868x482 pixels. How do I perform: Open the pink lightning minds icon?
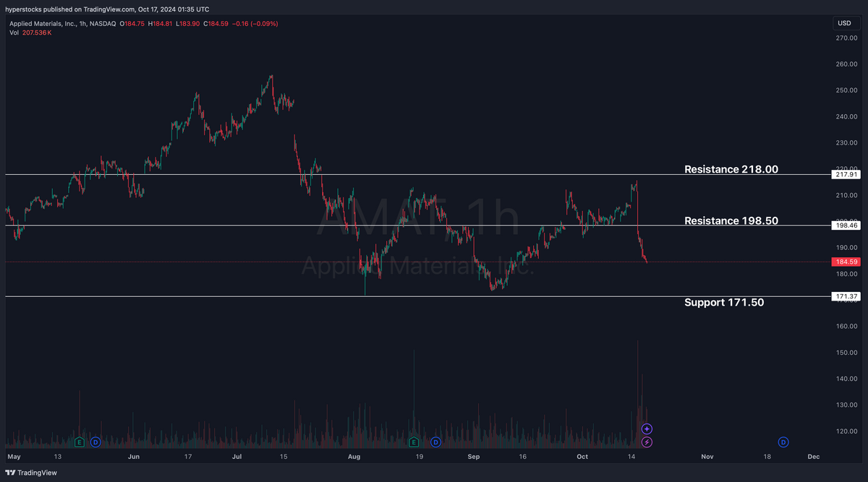[x=646, y=442]
